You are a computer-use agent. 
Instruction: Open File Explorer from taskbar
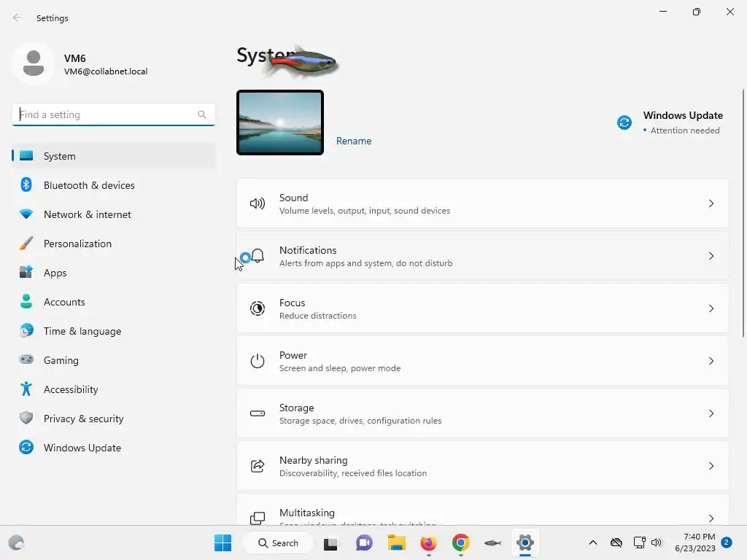396,542
